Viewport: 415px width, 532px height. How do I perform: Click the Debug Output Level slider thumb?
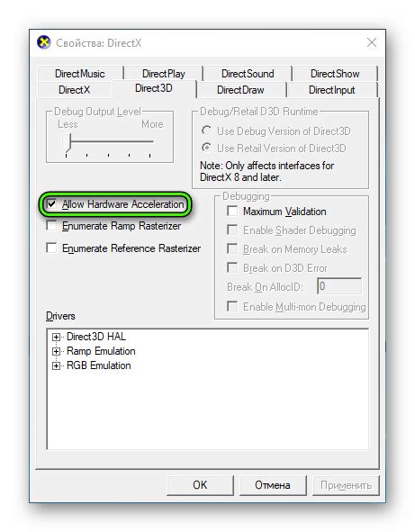click(67, 142)
